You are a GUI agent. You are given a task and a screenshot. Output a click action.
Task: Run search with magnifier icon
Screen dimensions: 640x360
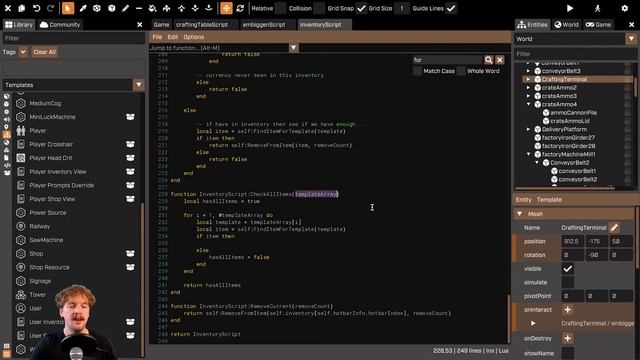coord(489,60)
